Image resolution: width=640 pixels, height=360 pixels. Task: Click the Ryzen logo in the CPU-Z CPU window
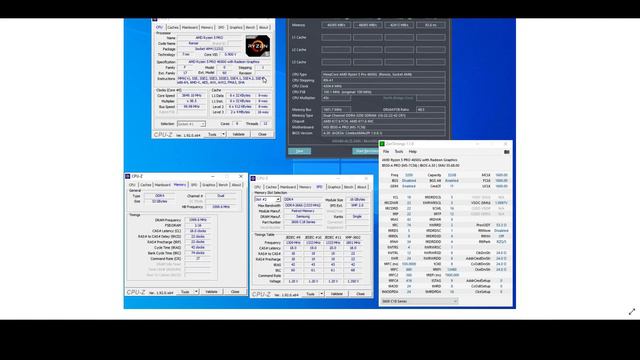coord(258,46)
